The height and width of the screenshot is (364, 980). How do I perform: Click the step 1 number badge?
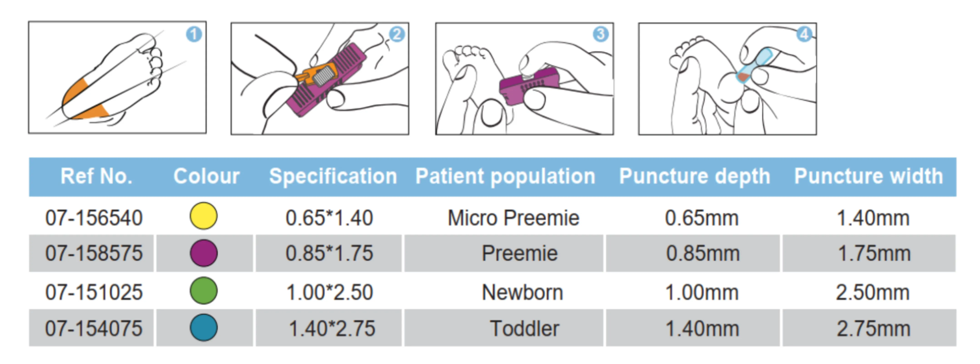point(194,35)
